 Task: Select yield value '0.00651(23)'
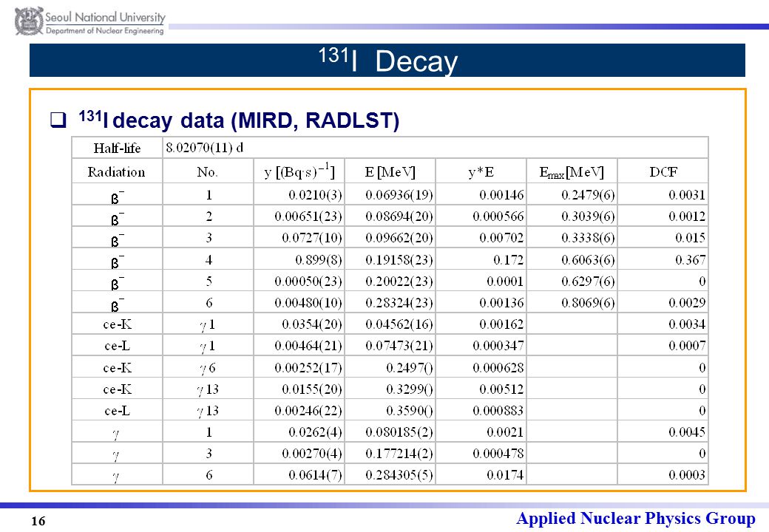point(308,216)
